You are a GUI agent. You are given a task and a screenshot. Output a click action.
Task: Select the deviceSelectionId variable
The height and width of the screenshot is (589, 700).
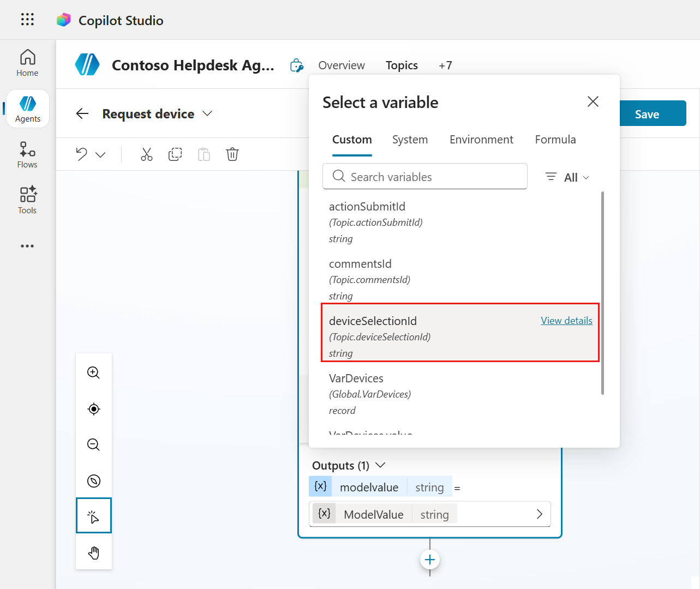460,333
